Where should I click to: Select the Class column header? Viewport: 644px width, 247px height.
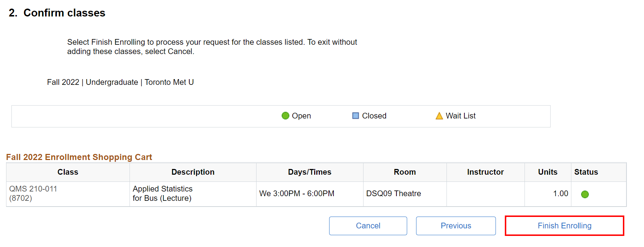point(68,172)
